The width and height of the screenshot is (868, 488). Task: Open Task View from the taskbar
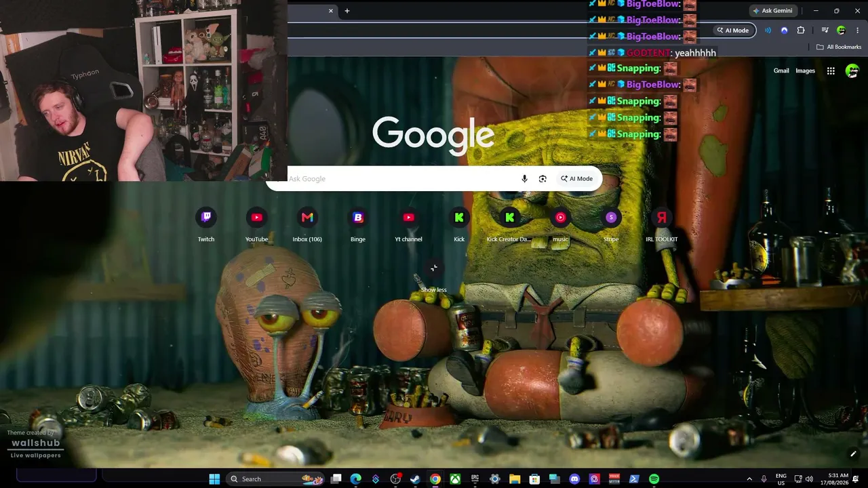(336, 479)
